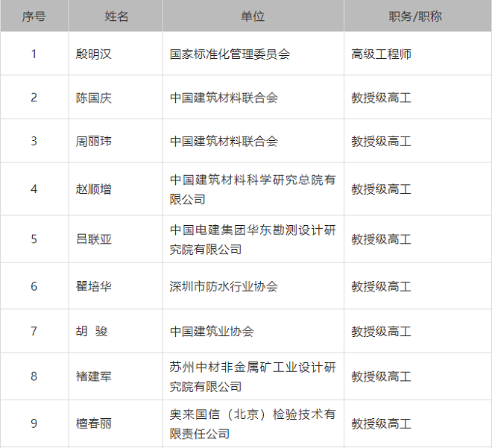Select the name 褚建军
The height and width of the screenshot is (448, 492).
click(x=94, y=376)
